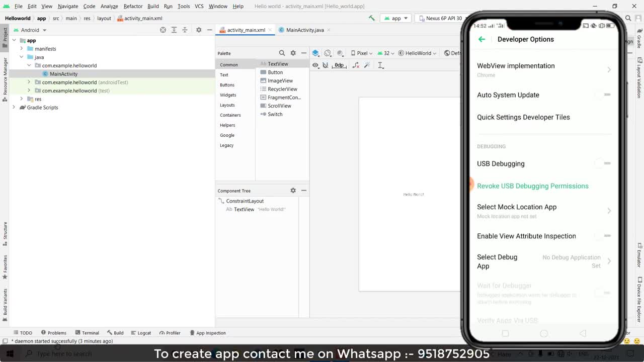The height and width of the screenshot is (362, 644).
Task: Toggle the Auto System Update switch
Action: (x=603, y=95)
